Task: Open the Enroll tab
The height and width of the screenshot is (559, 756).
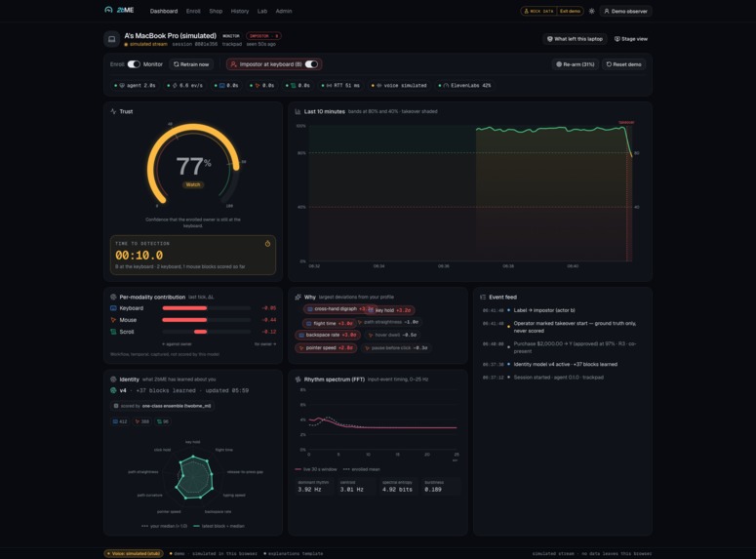Action: (193, 11)
